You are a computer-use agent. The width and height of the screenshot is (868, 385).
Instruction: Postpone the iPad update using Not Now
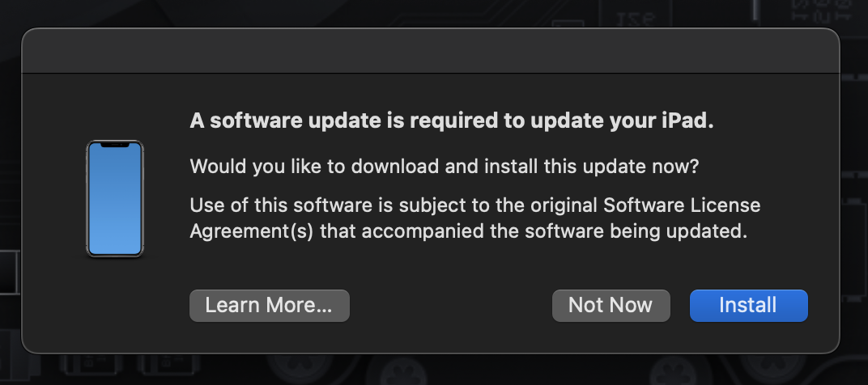click(x=611, y=306)
